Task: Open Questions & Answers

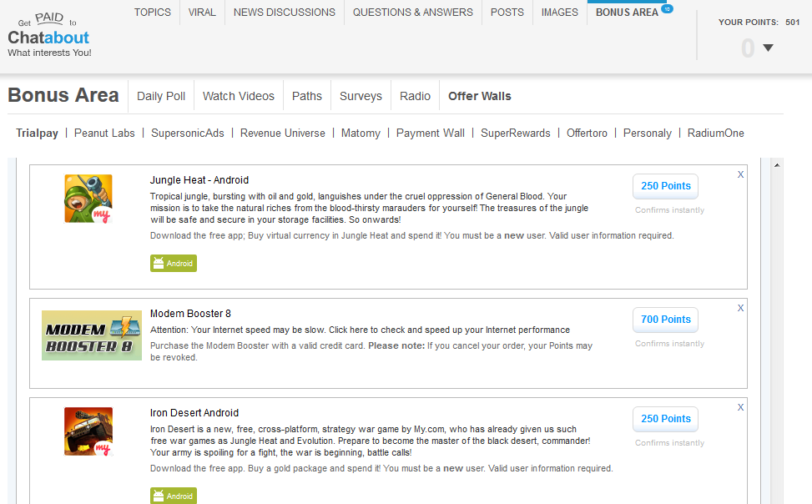Action: tap(413, 12)
